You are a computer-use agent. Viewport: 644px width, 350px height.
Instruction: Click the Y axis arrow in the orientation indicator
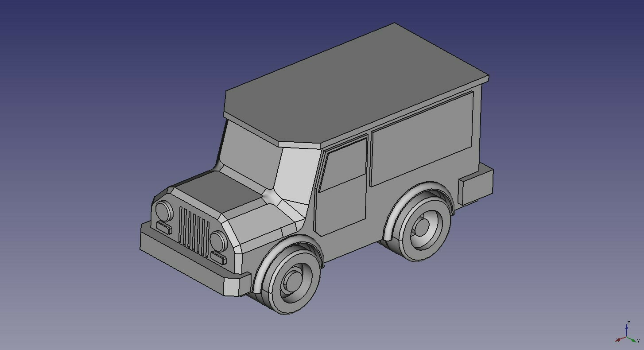[633, 340]
